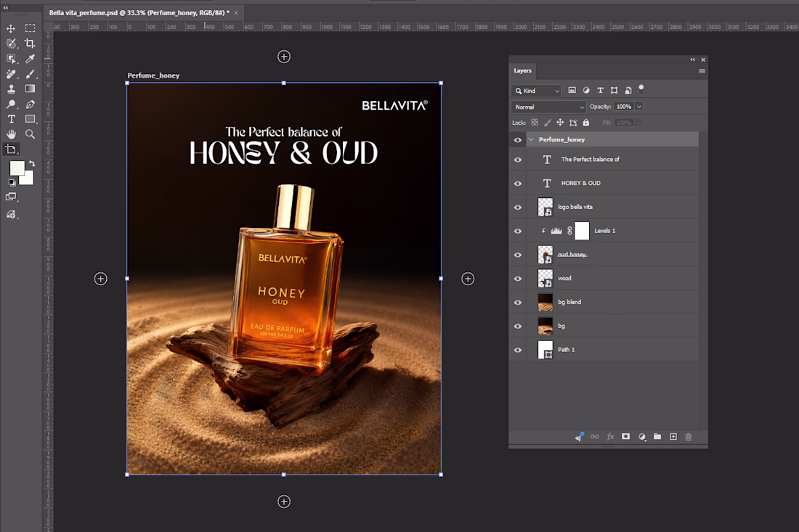
Task: Open the foreground color swatch
Action: [x=17, y=168]
